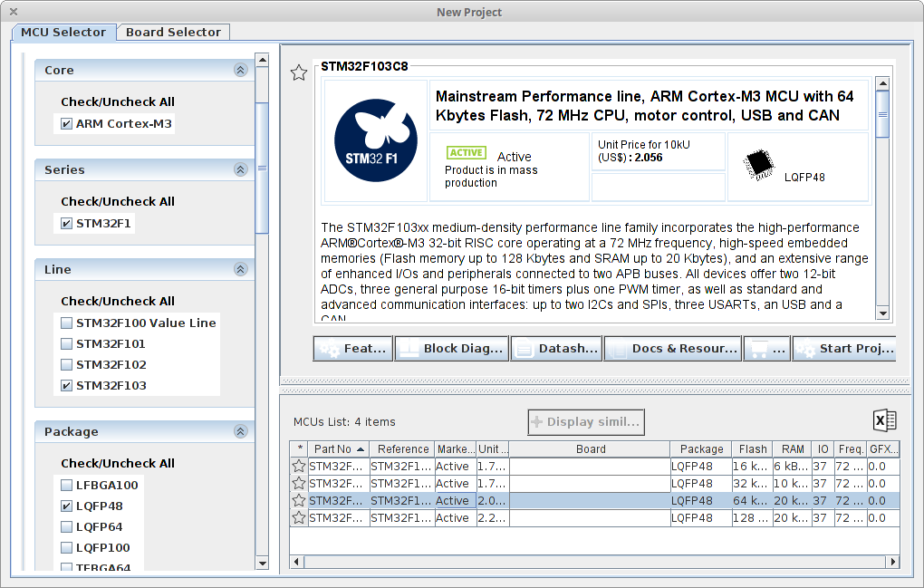Click the description pane scroll-down arrow
Viewport: 924px width, 588px height.
882,313
